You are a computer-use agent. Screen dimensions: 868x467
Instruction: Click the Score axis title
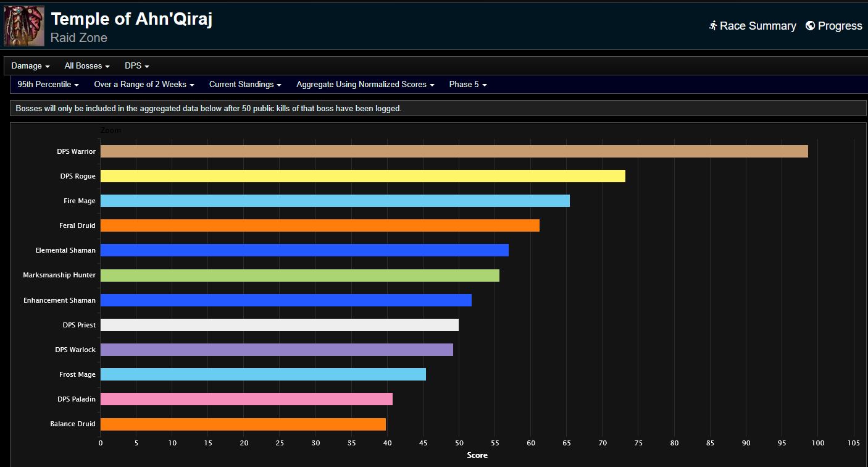pyautogui.click(x=477, y=455)
